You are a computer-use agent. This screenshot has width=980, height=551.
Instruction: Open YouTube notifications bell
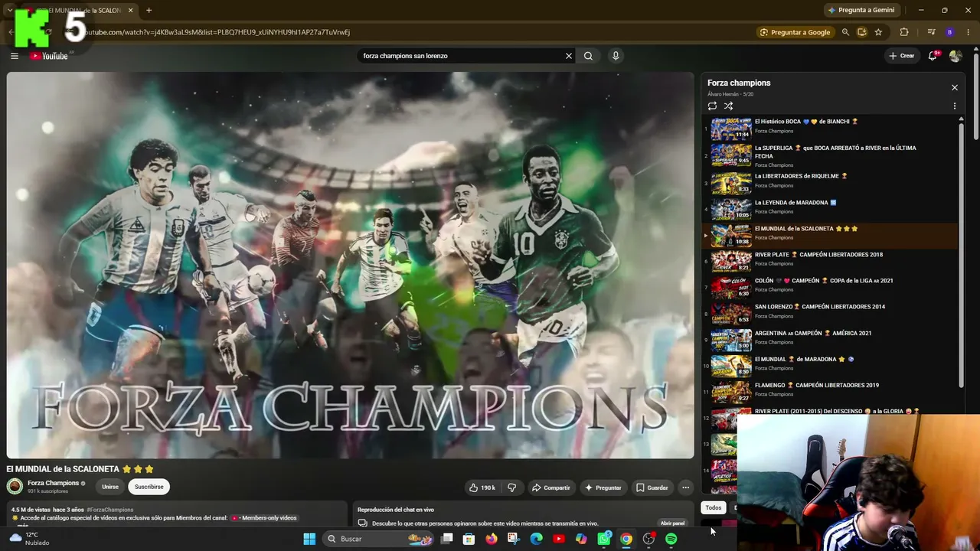(933, 56)
